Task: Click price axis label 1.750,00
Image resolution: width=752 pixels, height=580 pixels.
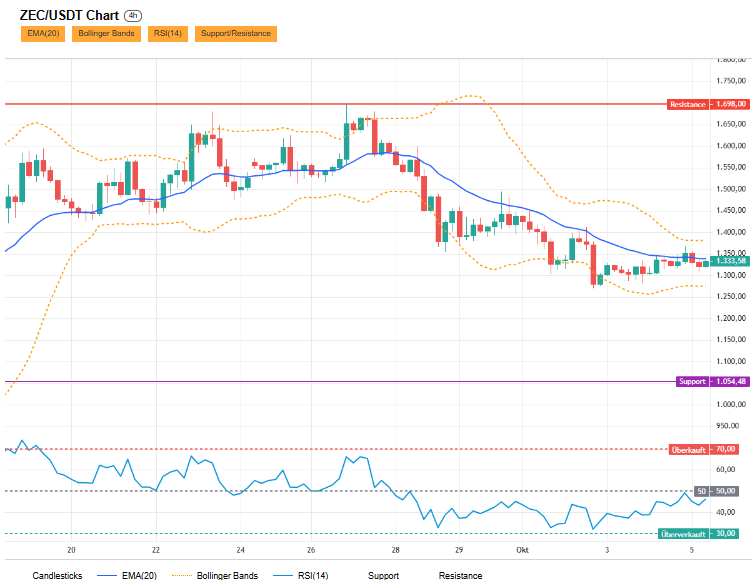Action: coord(731,81)
